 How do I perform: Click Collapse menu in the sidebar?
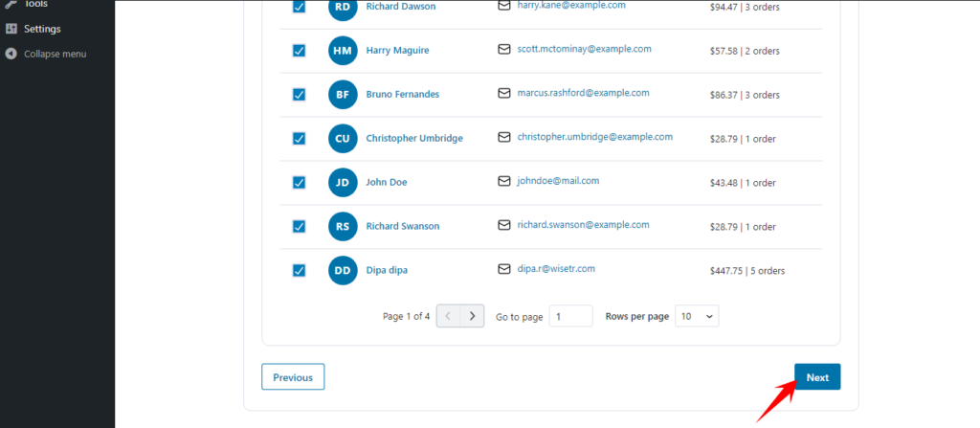pos(56,54)
